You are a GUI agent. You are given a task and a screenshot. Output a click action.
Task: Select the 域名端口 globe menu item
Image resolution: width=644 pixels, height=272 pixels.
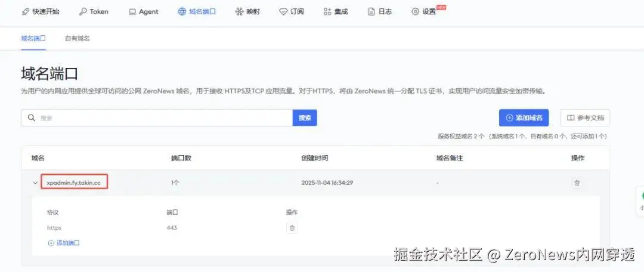pyautogui.click(x=197, y=11)
